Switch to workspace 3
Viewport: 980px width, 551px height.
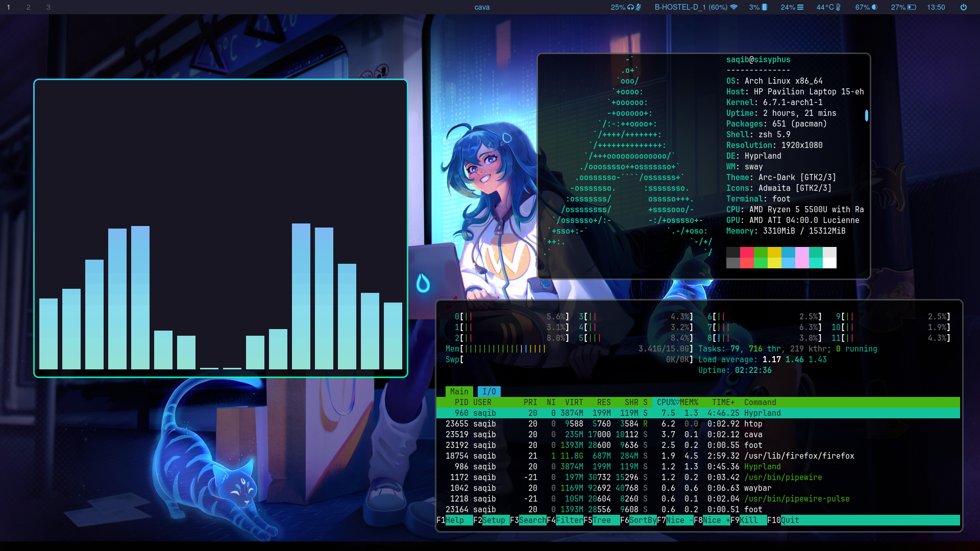click(48, 7)
